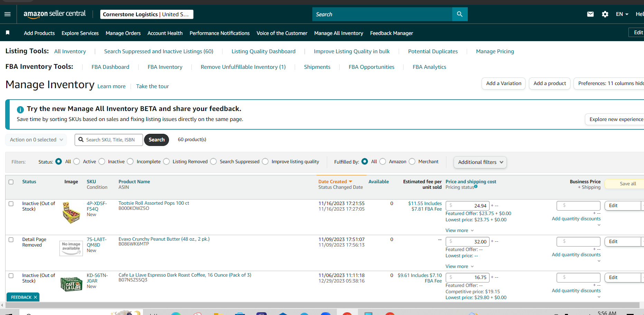
Task: Open Performance Notifications
Action: click(x=220, y=33)
